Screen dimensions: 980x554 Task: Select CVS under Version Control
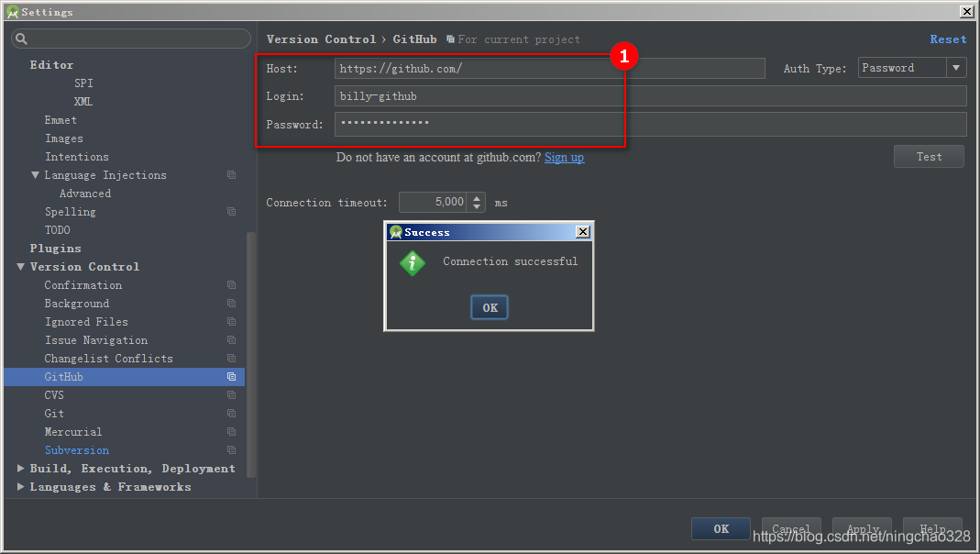click(x=54, y=395)
